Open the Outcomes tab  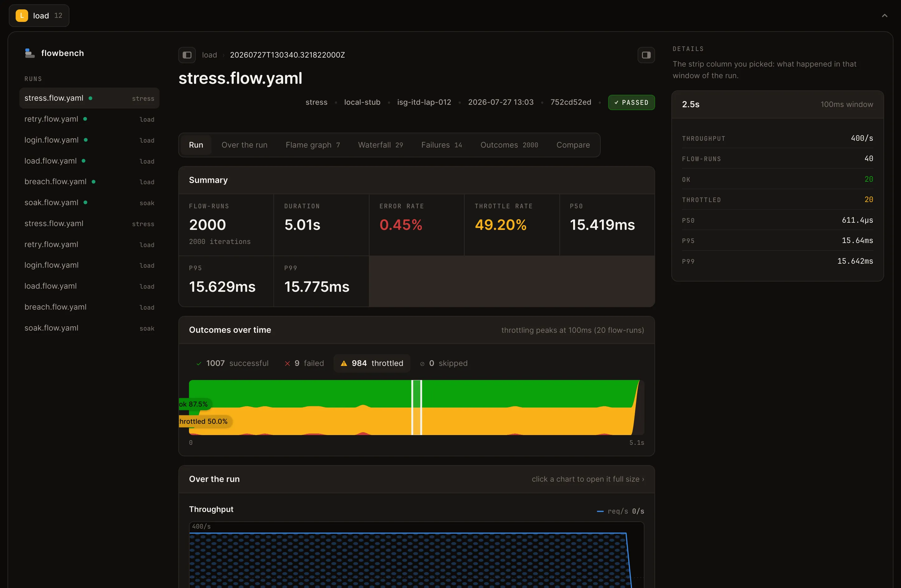coord(509,145)
